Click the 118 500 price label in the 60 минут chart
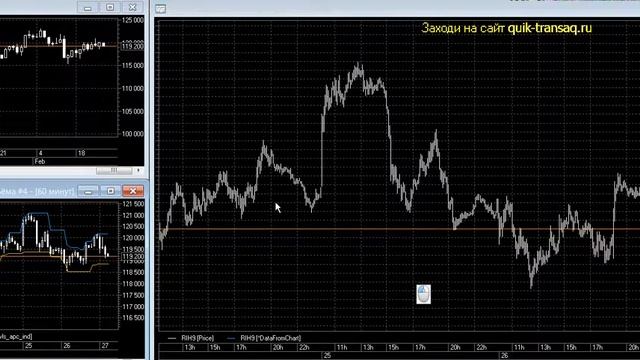The image size is (640, 360). (x=133, y=272)
